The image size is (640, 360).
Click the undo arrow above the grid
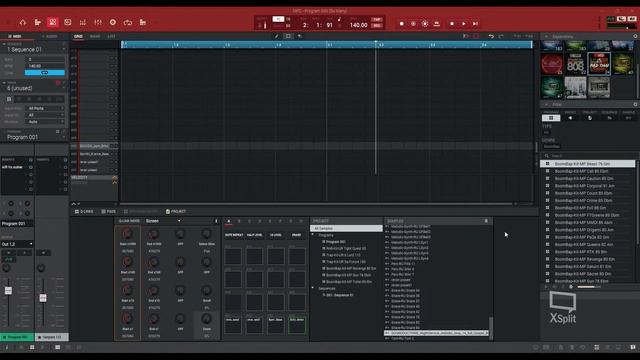(x=491, y=36)
